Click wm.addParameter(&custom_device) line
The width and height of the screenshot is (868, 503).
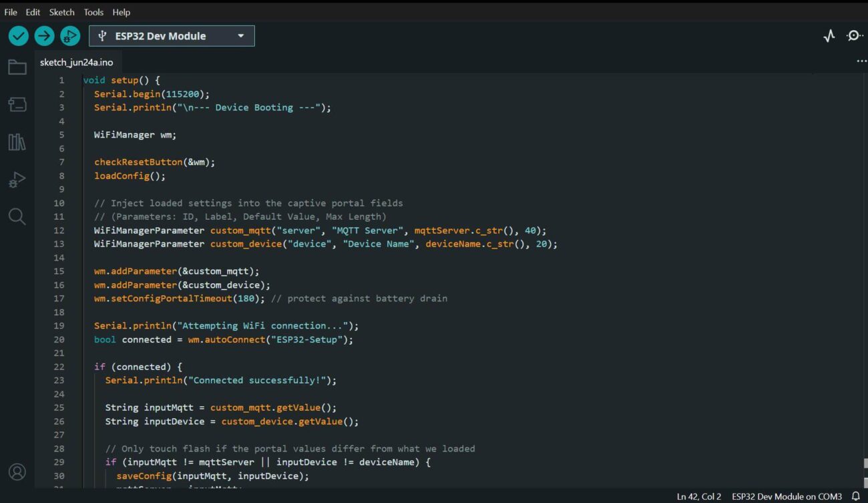click(182, 285)
